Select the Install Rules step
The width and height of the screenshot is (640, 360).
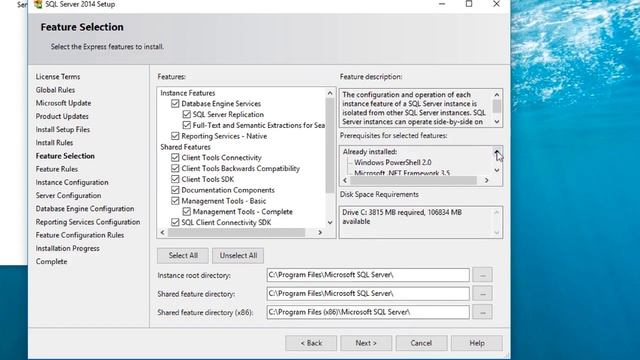54,143
